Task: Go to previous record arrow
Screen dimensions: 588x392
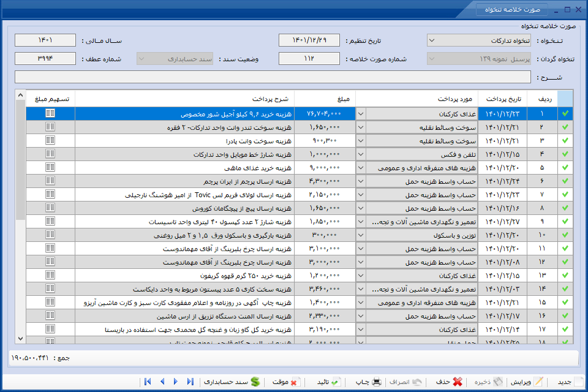Action: [162, 382]
